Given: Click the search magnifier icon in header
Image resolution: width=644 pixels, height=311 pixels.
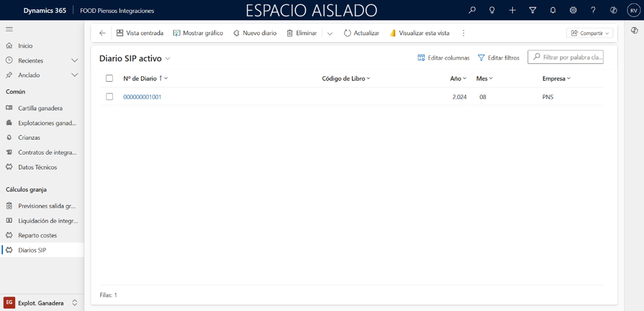Looking at the screenshot, I should 472,10.
